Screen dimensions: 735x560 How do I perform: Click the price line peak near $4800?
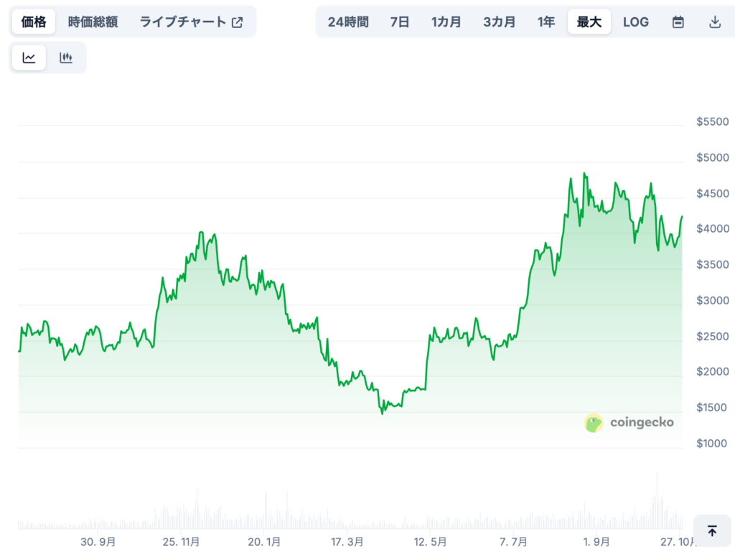[x=584, y=174]
